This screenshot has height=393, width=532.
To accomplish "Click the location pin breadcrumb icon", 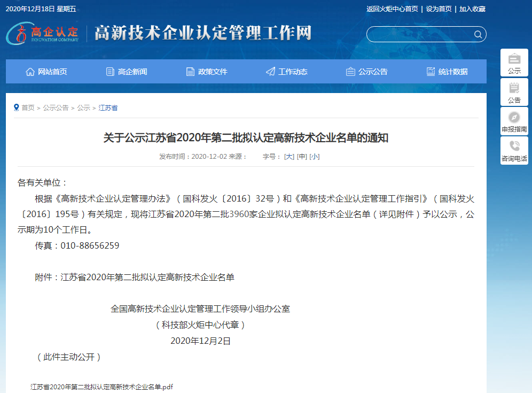I will [x=17, y=107].
